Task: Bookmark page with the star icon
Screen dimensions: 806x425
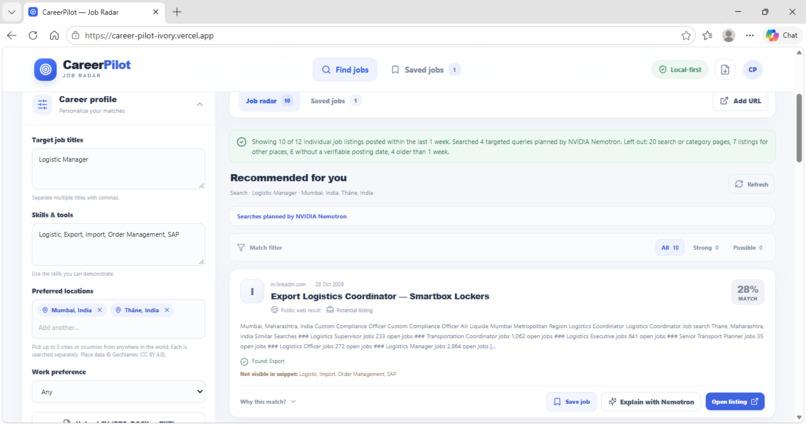Action: click(686, 35)
